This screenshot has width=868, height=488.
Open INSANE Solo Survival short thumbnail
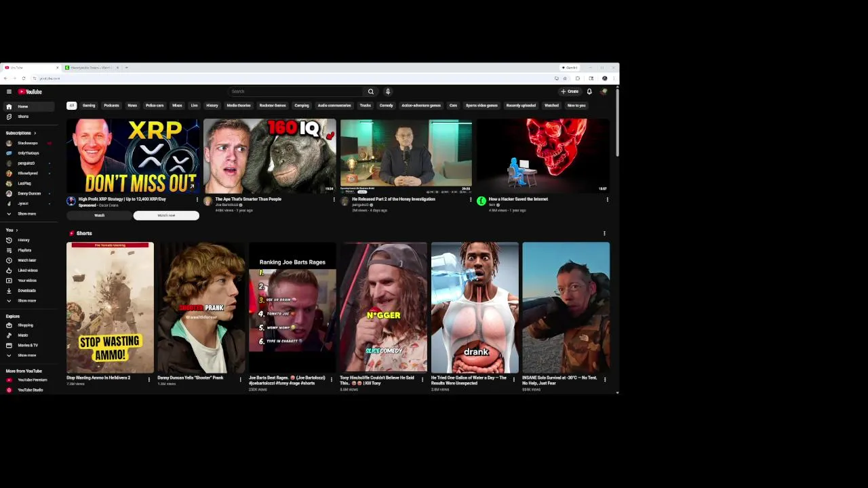tap(566, 307)
